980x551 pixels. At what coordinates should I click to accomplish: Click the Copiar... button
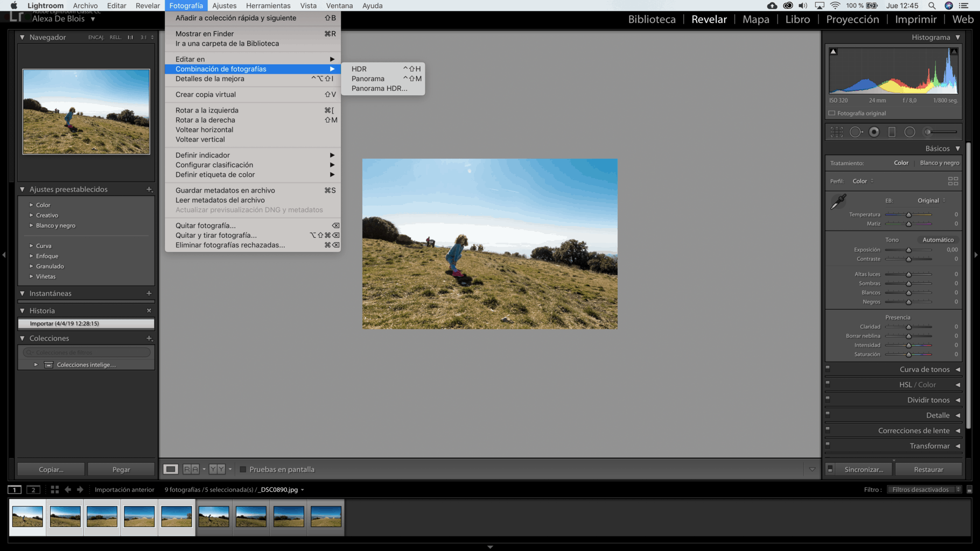pyautogui.click(x=51, y=469)
